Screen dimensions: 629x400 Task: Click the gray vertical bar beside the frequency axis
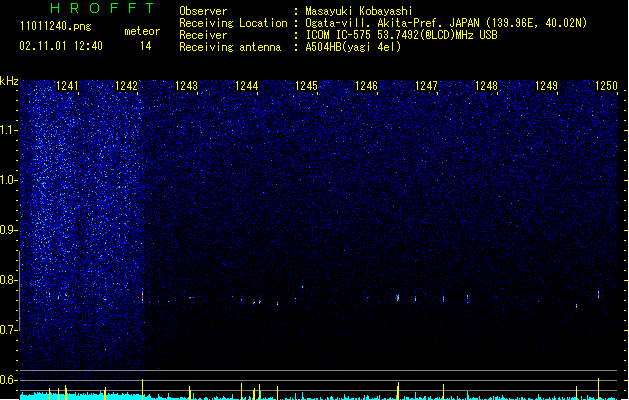click(20, 290)
